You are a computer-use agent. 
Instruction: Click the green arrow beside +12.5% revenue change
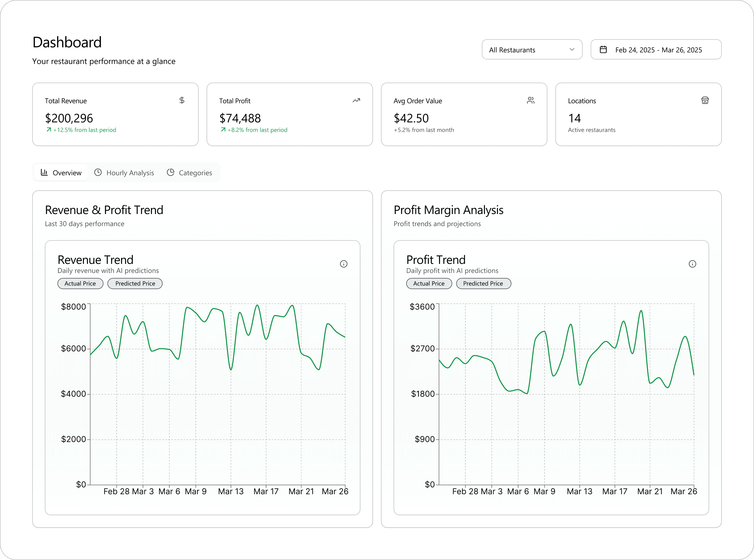point(49,129)
